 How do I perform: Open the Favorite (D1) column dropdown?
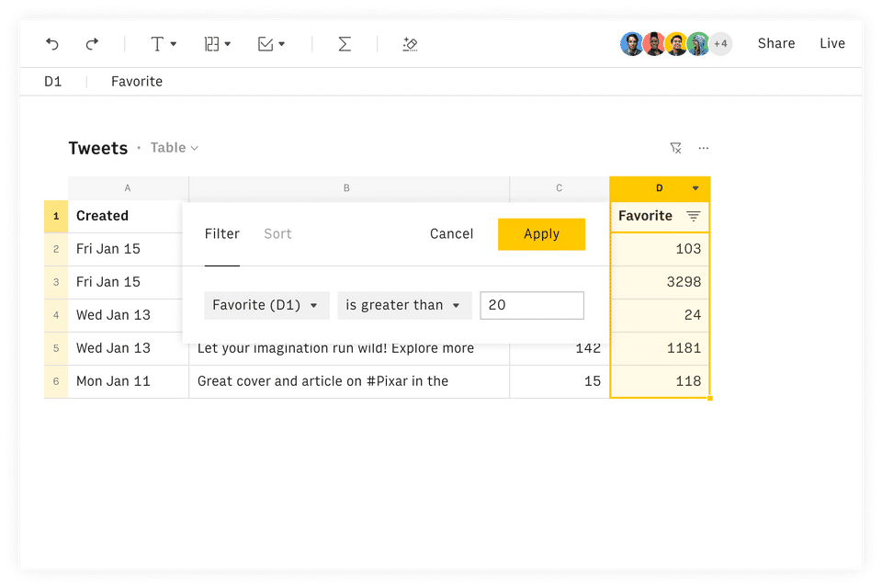pyautogui.click(x=266, y=305)
